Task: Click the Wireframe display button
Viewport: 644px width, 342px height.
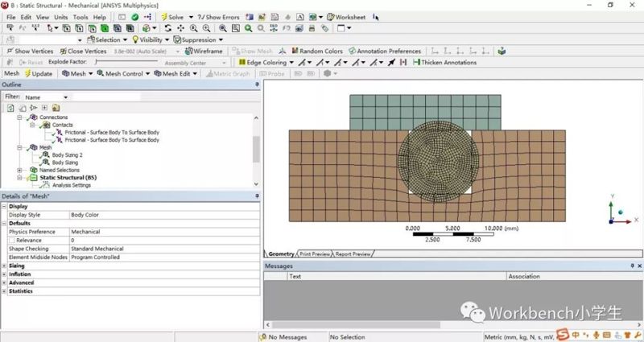Action: pos(204,51)
